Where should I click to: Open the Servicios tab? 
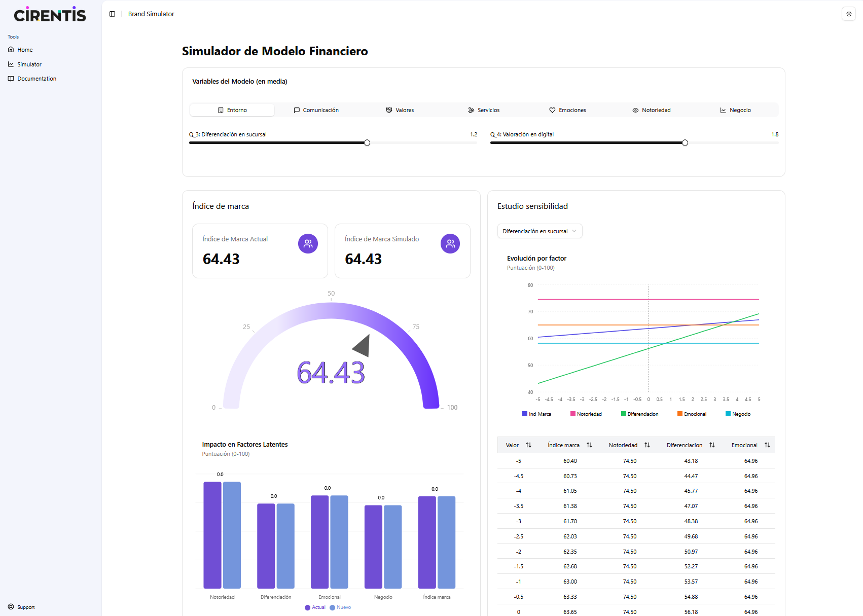[484, 110]
